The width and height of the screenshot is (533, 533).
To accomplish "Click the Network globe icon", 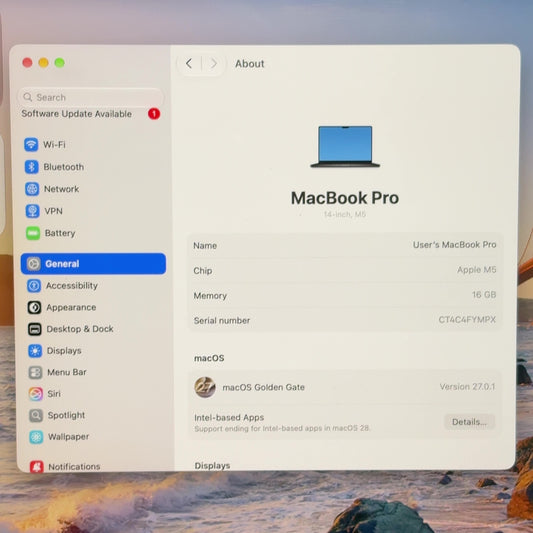I will (32, 189).
